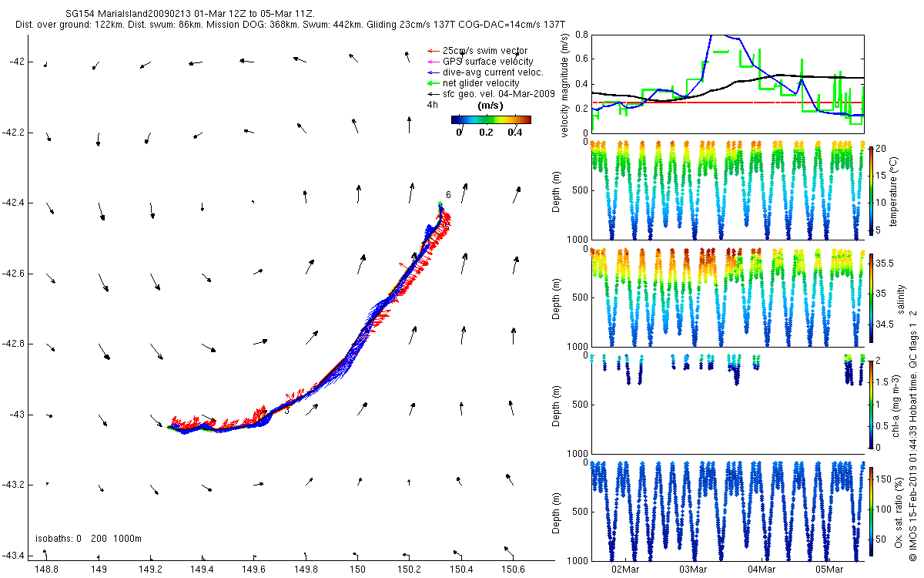Click the '148.8' longitude tick label
Viewport: 924px width, 578px height.
pos(47,570)
